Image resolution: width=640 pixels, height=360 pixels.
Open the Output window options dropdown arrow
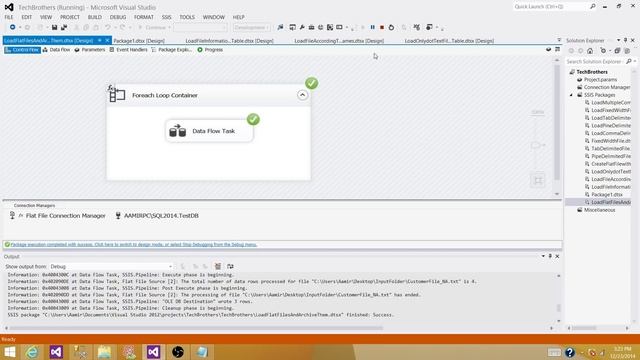coord(543,256)
